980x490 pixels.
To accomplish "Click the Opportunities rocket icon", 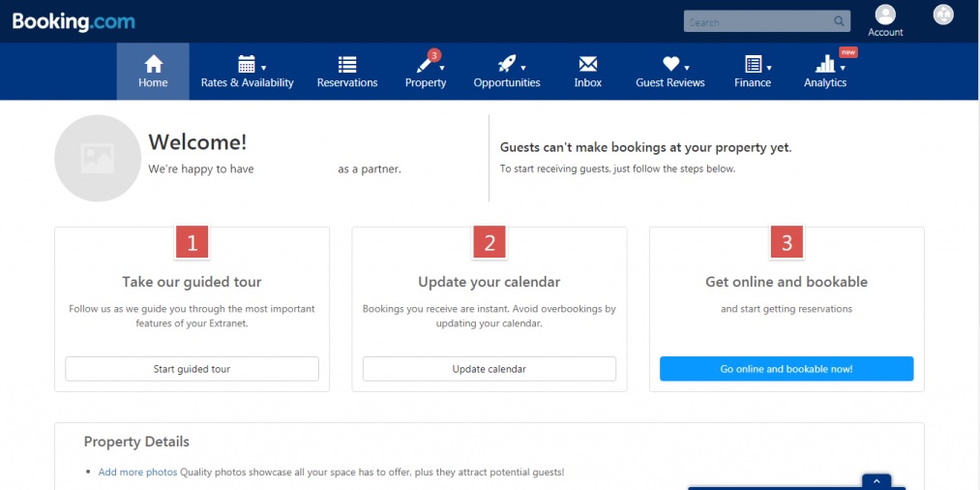I will tap(506, 64).
